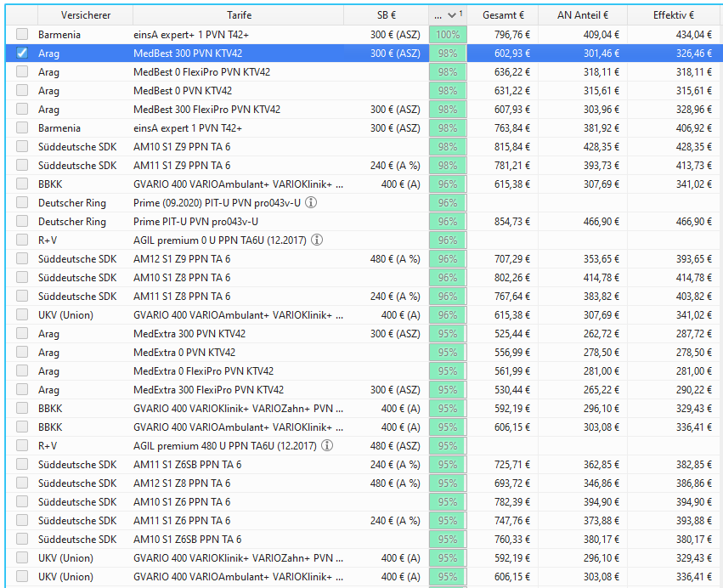This screenshot has height=588, width=723.
Task: Select the "346,86 €" AN Anteil value
Action: tap(602, 483)
